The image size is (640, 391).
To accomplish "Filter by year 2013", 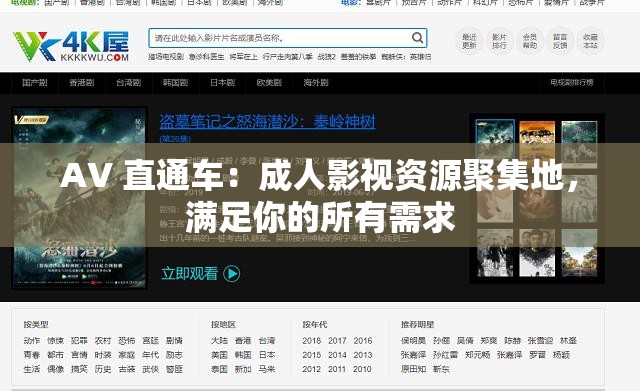I will 363,355.
